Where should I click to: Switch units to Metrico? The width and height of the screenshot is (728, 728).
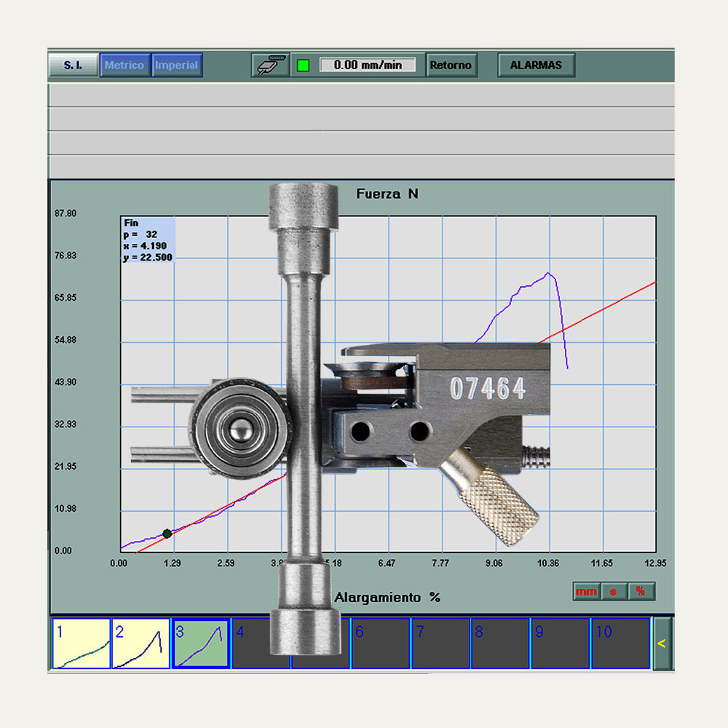tap(124, 65)
